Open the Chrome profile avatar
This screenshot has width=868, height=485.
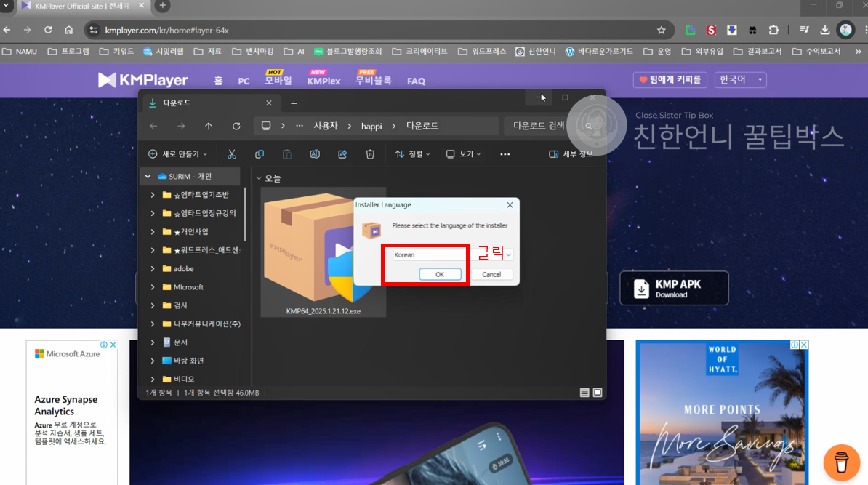coord(846,31)
